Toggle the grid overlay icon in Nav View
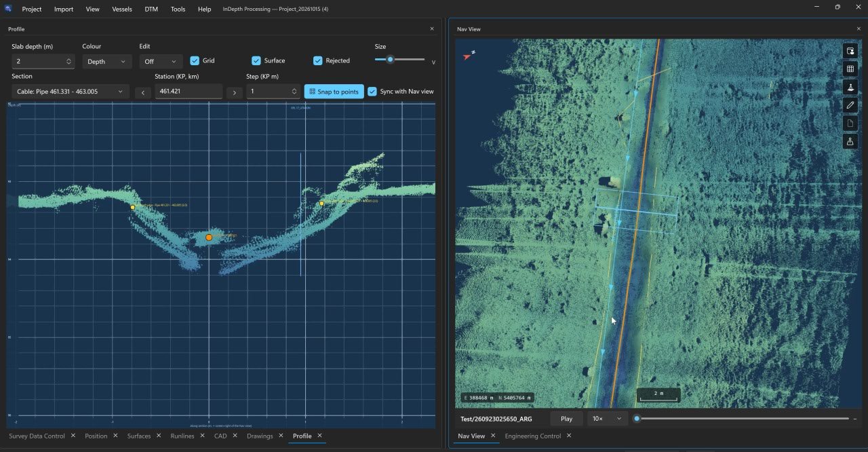 click(x=850, y=69)
